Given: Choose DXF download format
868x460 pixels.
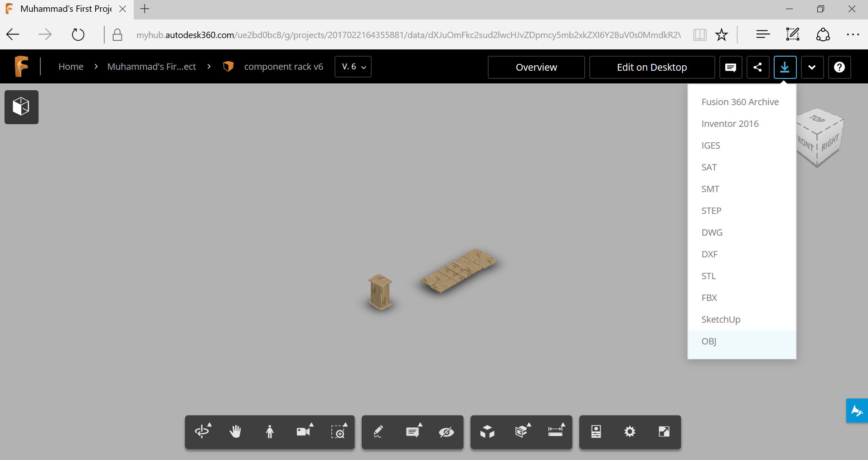Looking at the screenshot, I should 742,254.
